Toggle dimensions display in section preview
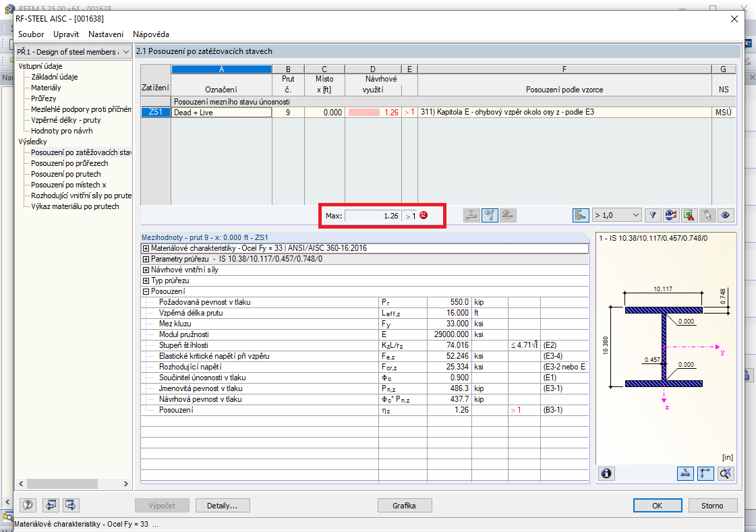The width and height of the screenshot is (756, 532). 685,474
